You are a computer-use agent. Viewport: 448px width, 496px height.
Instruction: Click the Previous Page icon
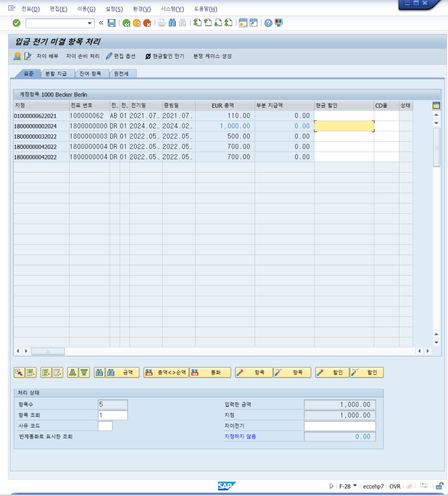coord(208,23)
